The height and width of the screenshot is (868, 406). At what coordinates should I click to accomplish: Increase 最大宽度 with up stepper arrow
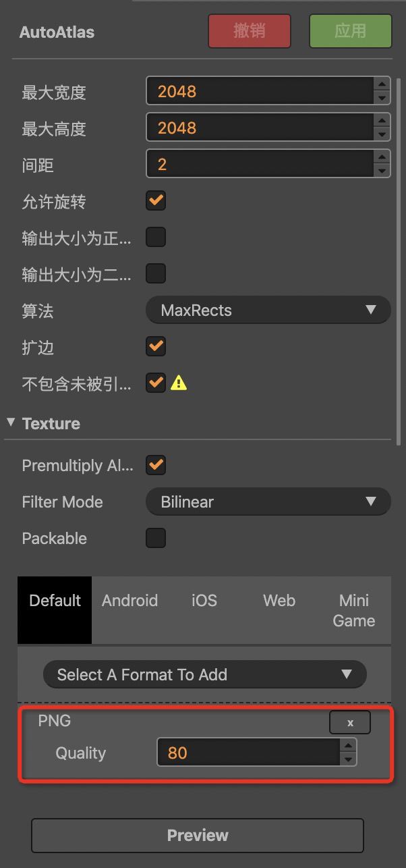point(382,84)
